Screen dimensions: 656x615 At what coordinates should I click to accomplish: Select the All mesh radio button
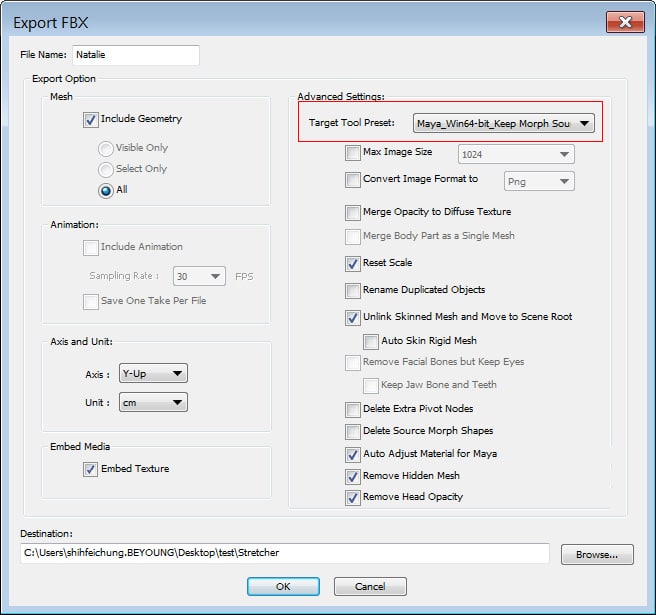[105, 190]
